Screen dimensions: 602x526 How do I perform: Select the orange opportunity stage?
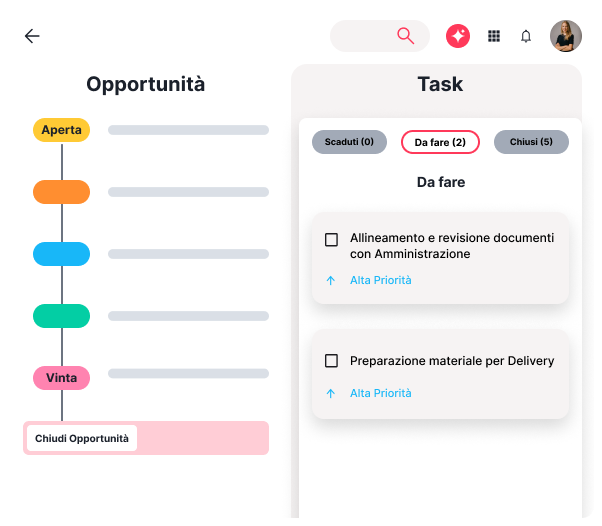pos(61,192)
